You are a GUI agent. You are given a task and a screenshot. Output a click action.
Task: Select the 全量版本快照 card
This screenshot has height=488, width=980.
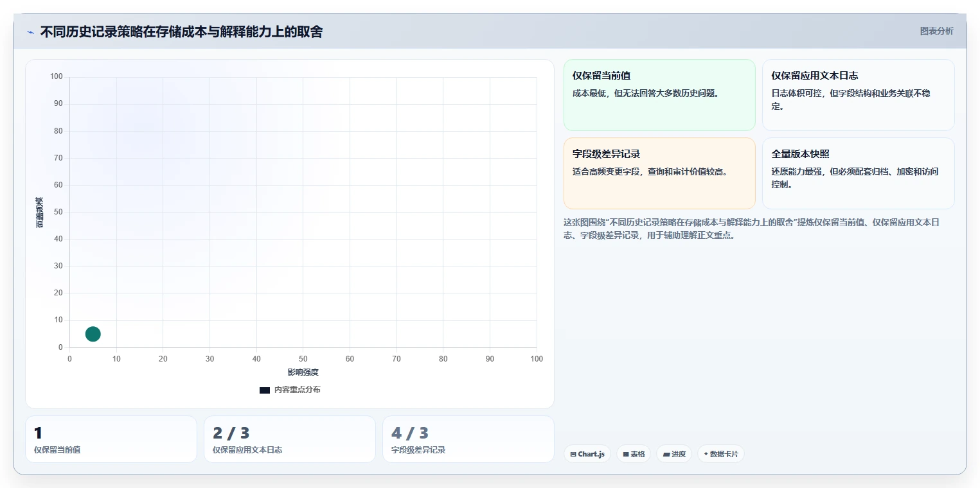click(858, 173)
